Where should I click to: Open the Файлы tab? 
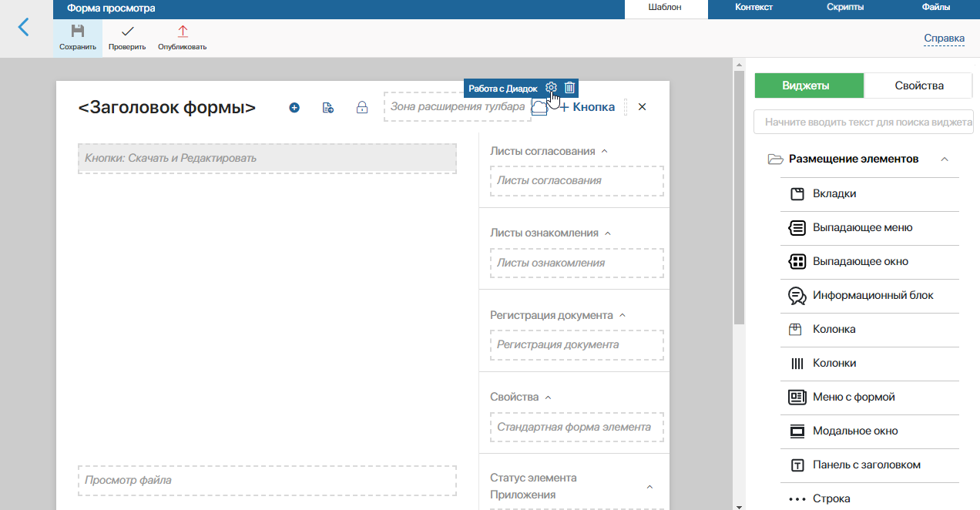coord(936,7)
